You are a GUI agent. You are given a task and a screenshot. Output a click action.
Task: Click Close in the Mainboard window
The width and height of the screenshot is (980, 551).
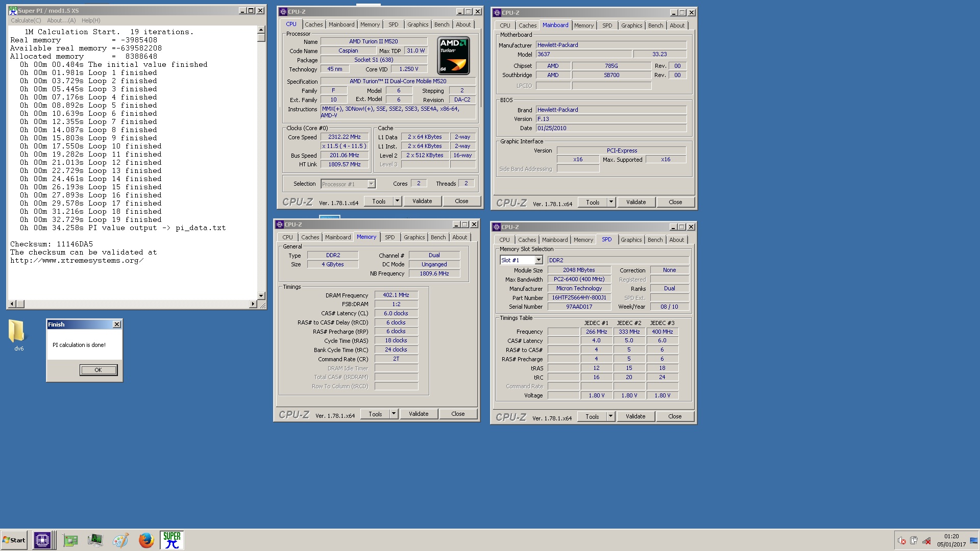(x=675, y=202)
